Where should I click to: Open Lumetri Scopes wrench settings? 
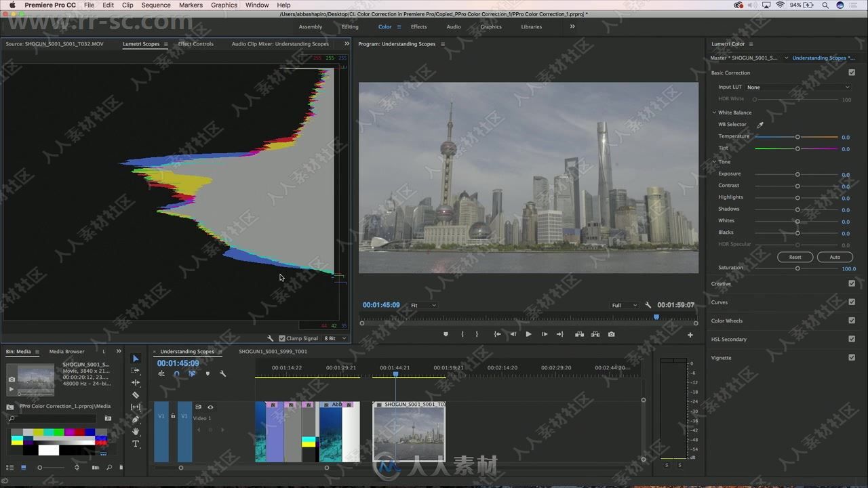pyautogui.click(x=271, y=338)
